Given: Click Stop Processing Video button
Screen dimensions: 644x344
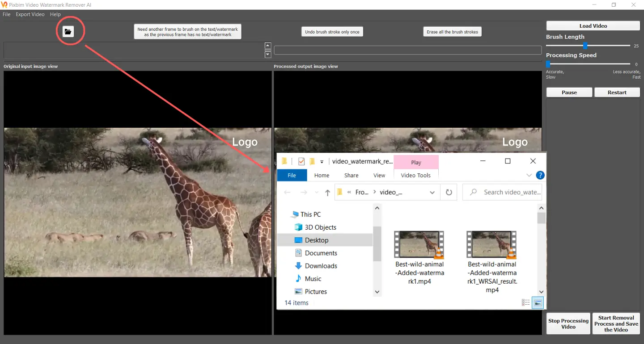Looking at the screenshot, I should click(568, 323).
